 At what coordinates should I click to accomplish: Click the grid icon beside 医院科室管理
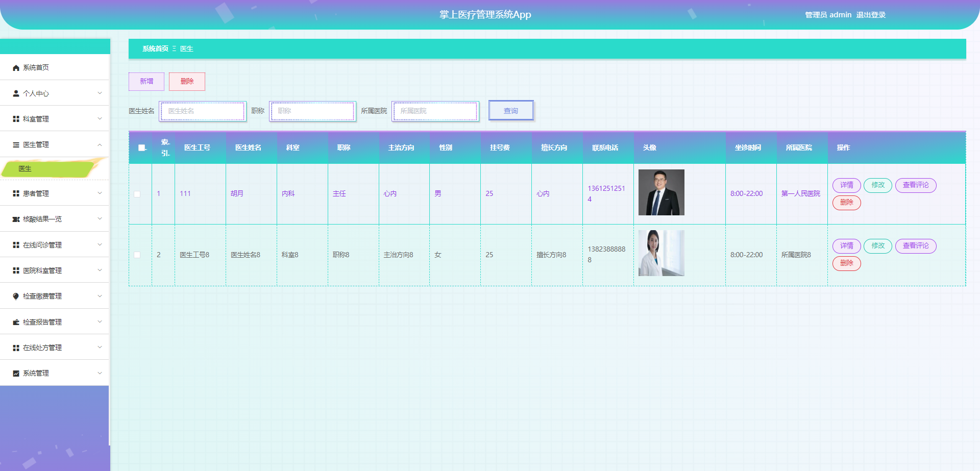click(x=16, y=270)
